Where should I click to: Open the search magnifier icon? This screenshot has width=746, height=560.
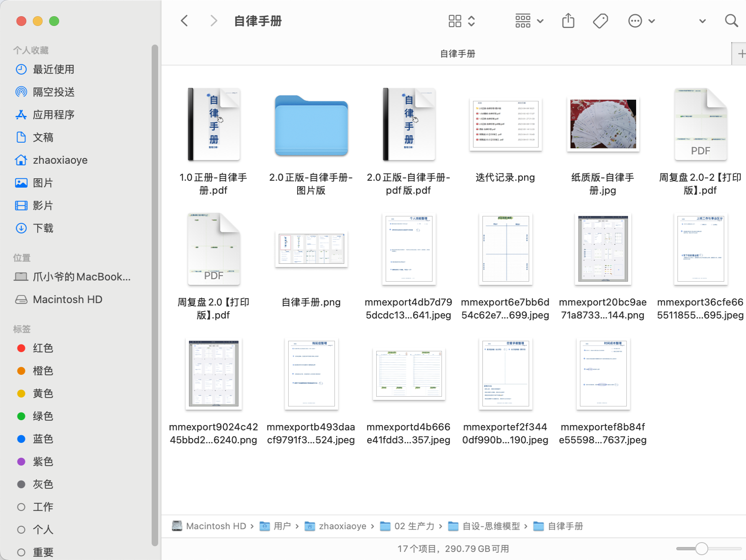(731, 21)
